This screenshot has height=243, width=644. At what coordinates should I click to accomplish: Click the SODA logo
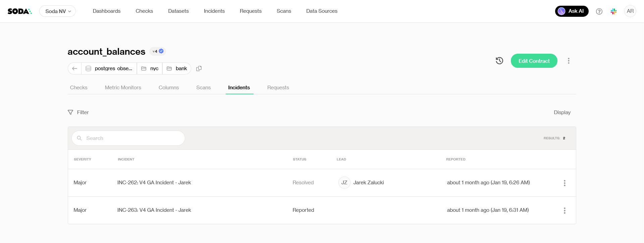tap(19, 11)
